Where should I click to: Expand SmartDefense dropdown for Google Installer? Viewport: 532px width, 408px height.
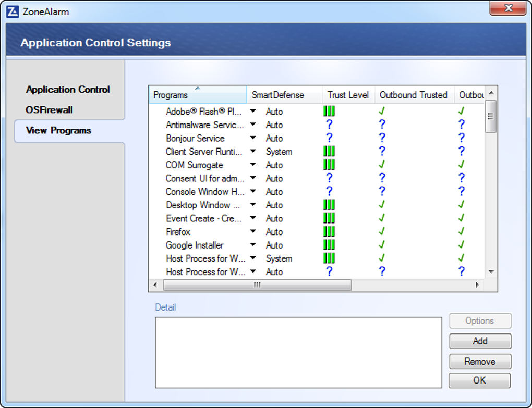253,245
